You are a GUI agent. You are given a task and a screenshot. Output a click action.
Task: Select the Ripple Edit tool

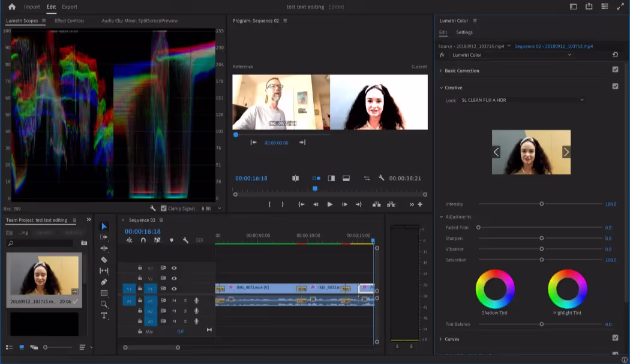(104, 248)
